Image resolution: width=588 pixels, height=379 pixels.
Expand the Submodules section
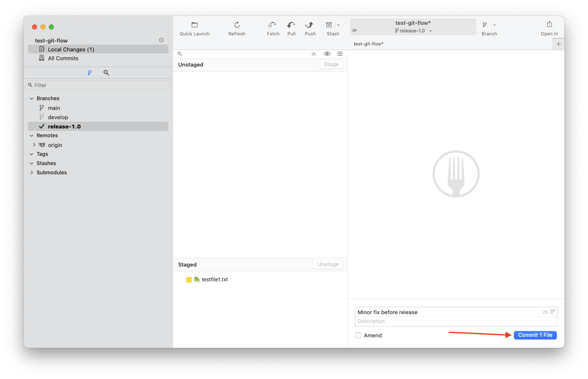pos(32,173)
